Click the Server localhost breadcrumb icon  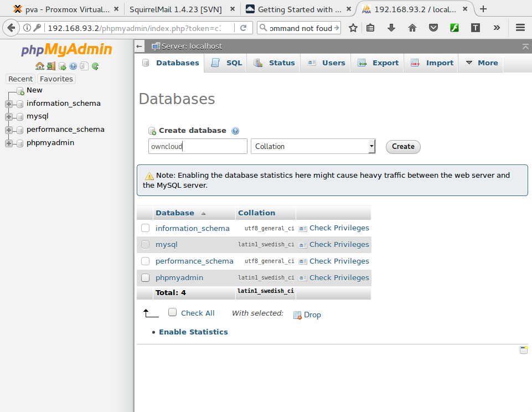[156, 46]
